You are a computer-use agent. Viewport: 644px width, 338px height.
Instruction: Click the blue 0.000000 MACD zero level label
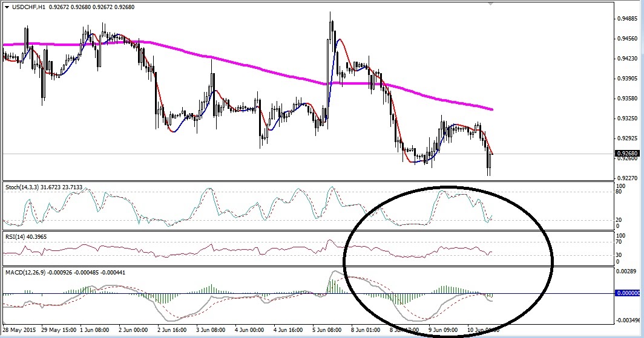(x=628, y=293)
